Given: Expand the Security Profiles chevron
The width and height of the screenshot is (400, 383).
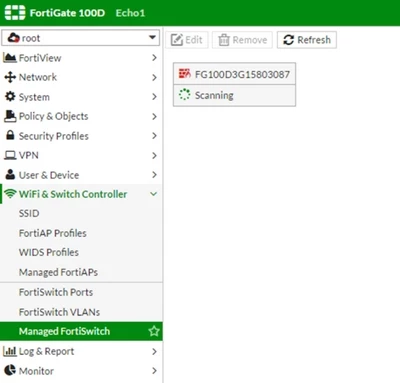Looking at the screenshot, I should [154, 136].
